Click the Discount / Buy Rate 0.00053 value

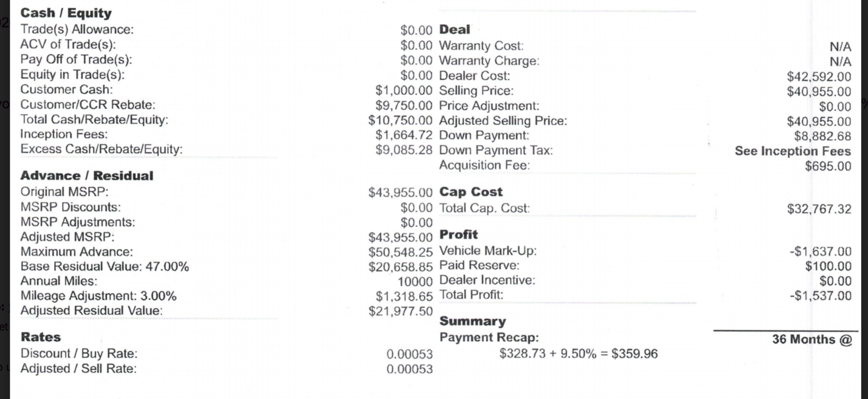pyautogui.click(x=409, y=354)
